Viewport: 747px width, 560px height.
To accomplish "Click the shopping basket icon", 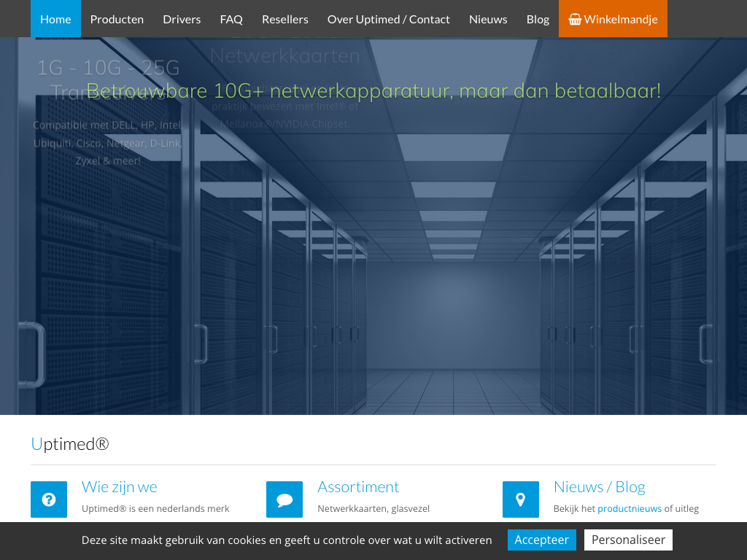I will point(575,19).
